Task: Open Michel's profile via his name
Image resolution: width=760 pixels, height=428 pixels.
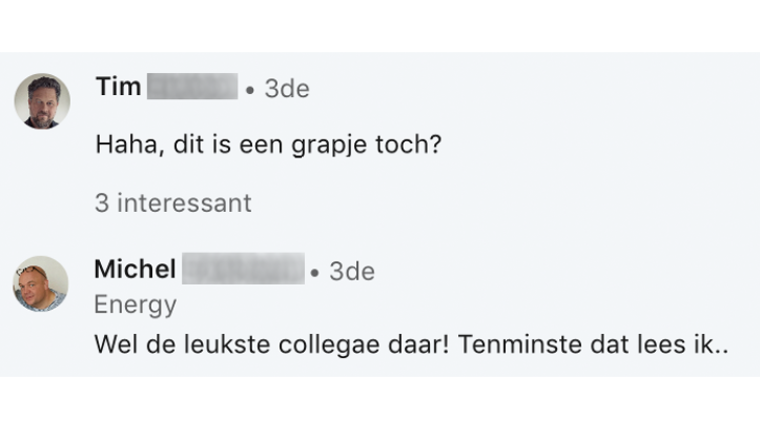Action: 135,270
